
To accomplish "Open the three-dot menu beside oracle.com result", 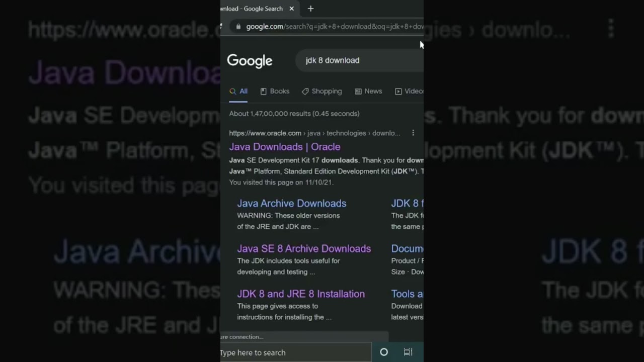I will pyautogui.click(x=413, y=133).
